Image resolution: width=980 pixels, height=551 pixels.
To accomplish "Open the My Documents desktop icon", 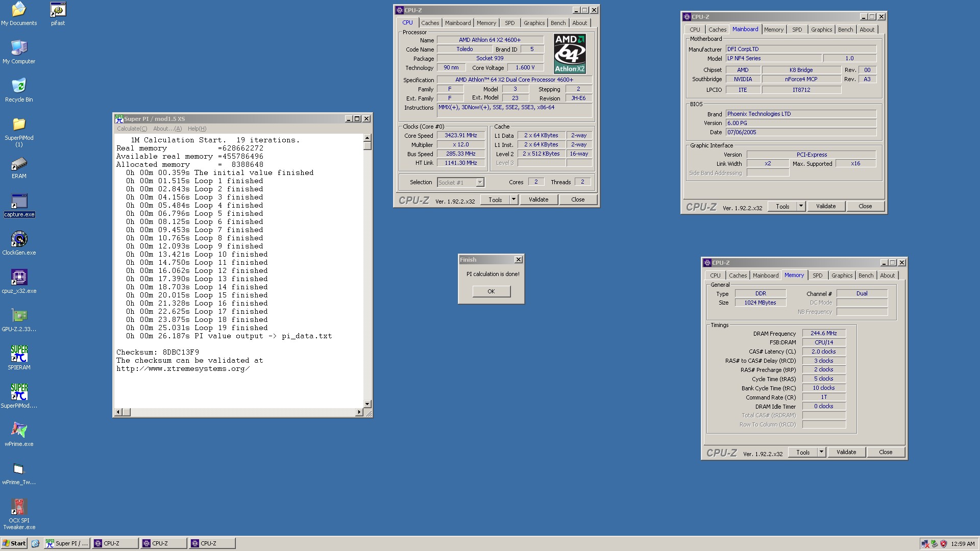I will click(x=19, y=14).
